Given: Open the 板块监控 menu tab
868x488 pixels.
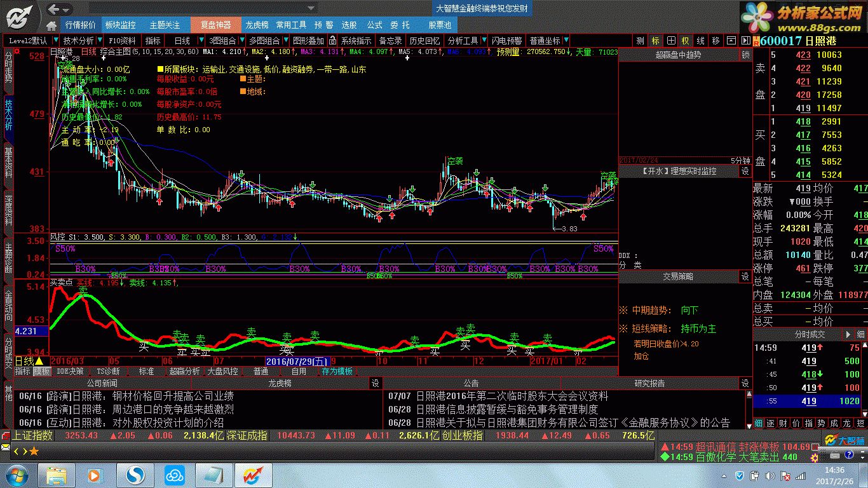Looking at the screenshot, I should [x=120, y=25].
